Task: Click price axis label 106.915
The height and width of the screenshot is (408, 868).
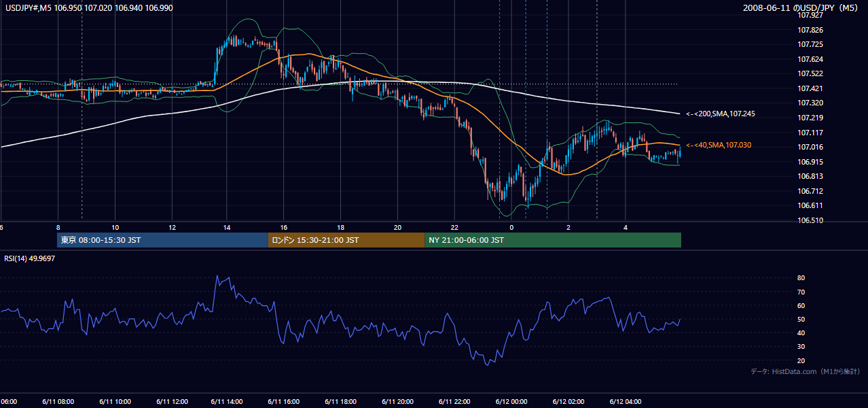Action: 811,162
